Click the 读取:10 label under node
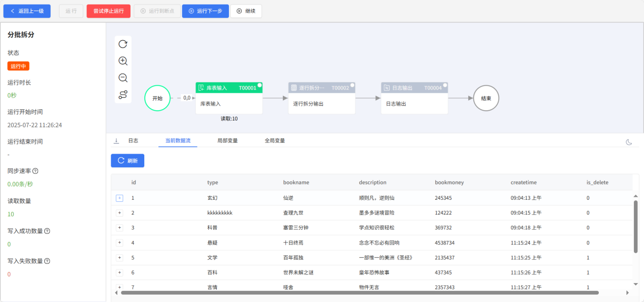This screenshot has width=644, height=302. pyautogui.click(x=229, y=118)
